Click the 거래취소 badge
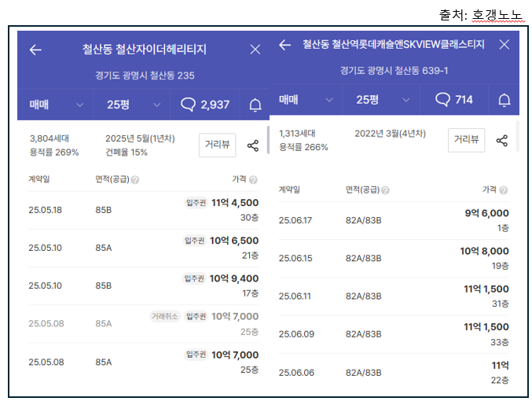This screenshot has width=532, height=405. [165, 316]
